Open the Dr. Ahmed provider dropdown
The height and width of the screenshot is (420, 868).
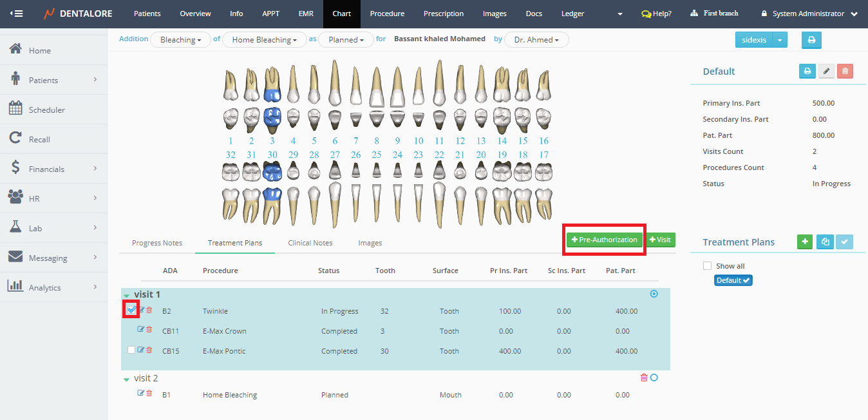pyautogui.click(x=536, y=40)
